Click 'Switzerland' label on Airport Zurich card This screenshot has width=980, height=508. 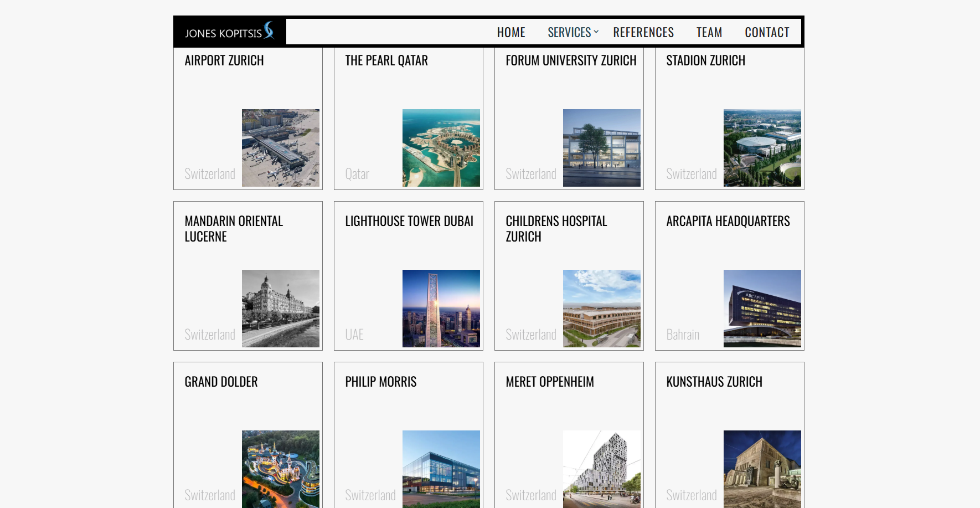tap(210, 174)
